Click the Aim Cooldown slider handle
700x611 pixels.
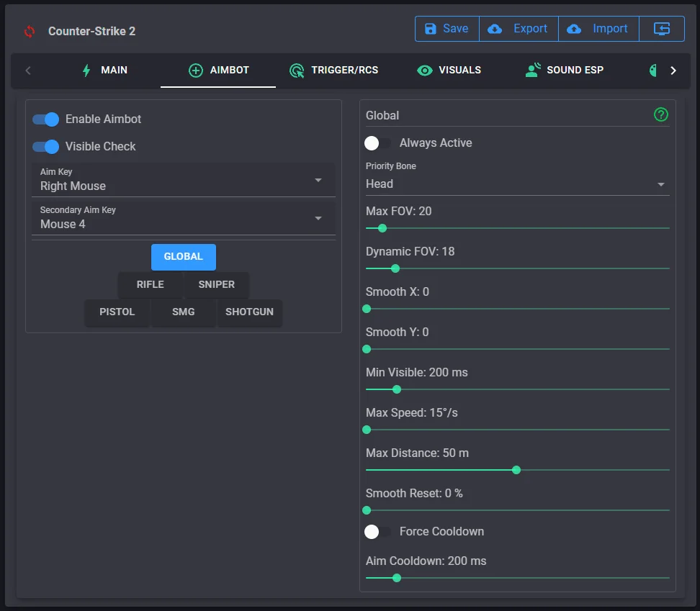[x=396, y=578]
